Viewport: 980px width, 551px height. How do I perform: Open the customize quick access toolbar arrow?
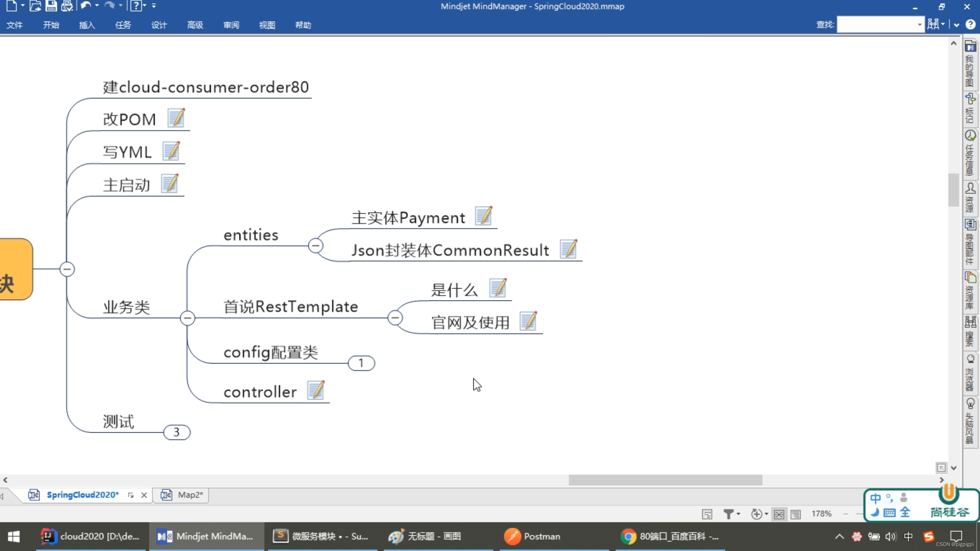(x=154, y=6)
